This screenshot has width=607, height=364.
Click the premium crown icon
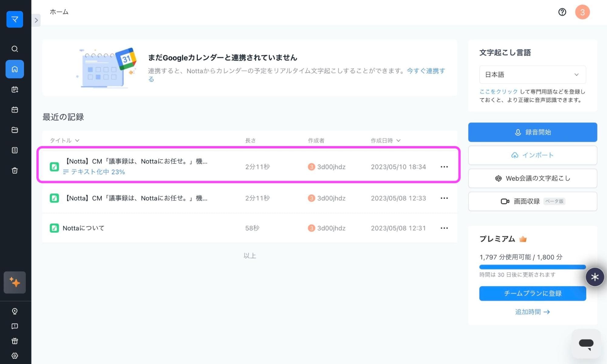(x=523, y=239)
